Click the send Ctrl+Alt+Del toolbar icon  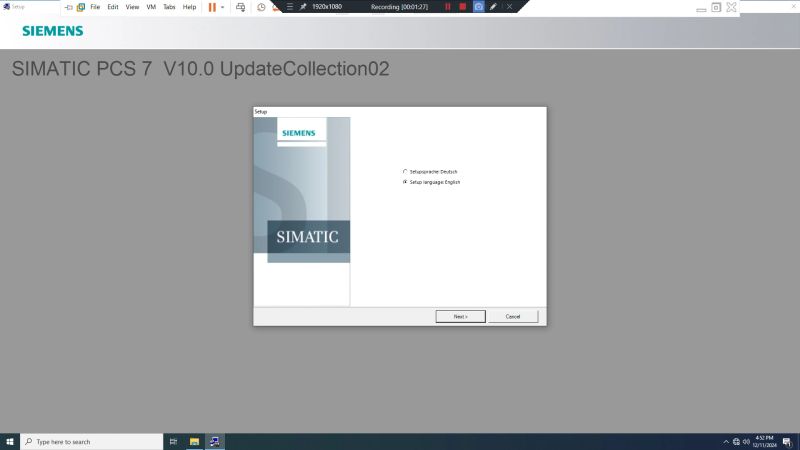click(240, 7)
